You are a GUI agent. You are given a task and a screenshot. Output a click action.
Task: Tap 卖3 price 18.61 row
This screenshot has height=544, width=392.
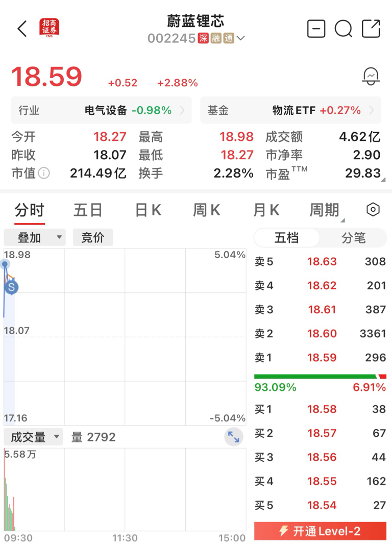coord(320,309)
